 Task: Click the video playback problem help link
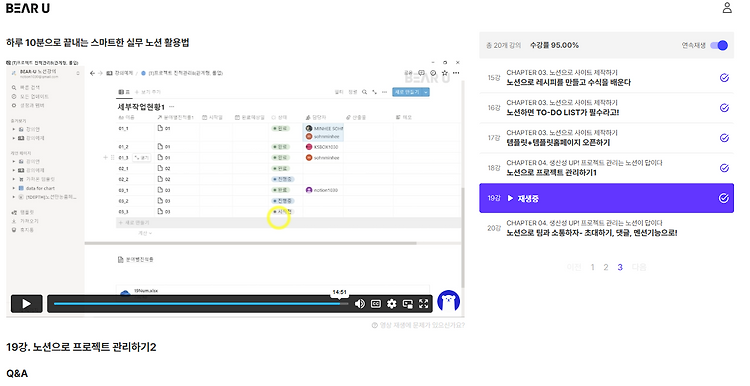click(418, 325)
